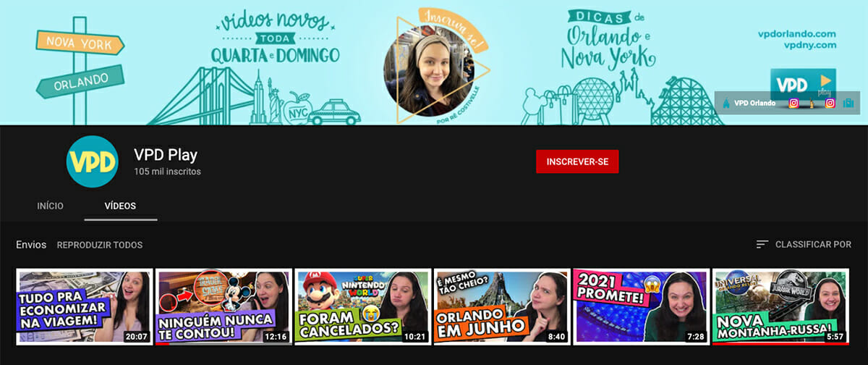Click the 105 mil inscritos subscriber count
The height and width of the screenshot is (365, 868).
pyautogui.click(x=167, y=172)
